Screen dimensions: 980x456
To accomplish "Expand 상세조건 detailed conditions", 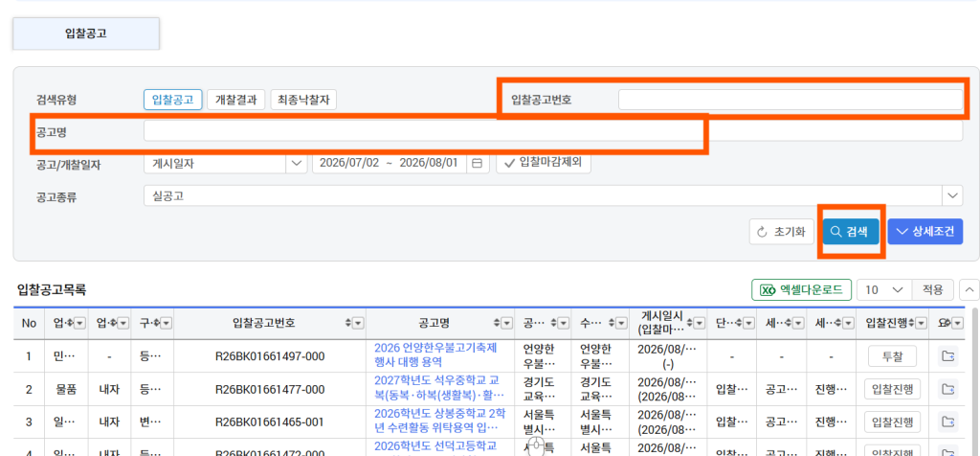I will pos(925,232).
